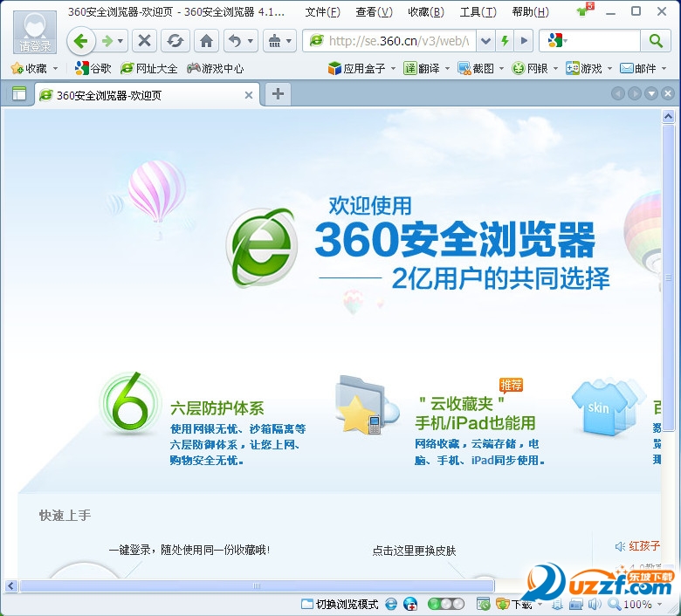Click the user avatar login icon
Screen dimensions: 681x616
pyautogui.click(x=35, y=31)
